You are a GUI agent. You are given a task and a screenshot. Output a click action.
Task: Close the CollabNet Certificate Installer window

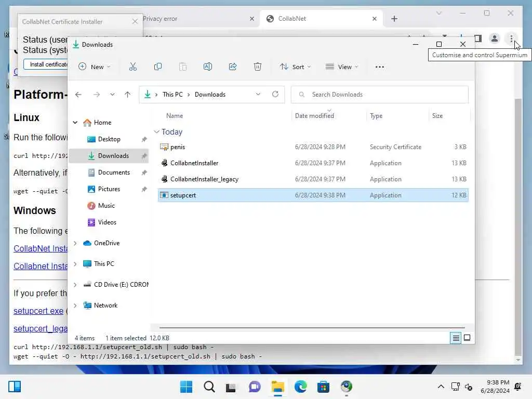pyautogui.click(x=135, y=22)
